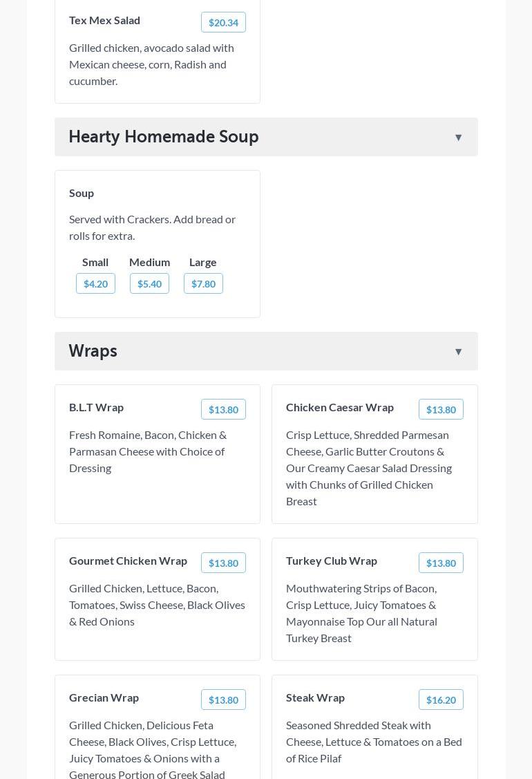Image resolution: width=532 pixels, height=779 pixels.
Task: Click the Wraps section heading
Action: tap(93, 351)
